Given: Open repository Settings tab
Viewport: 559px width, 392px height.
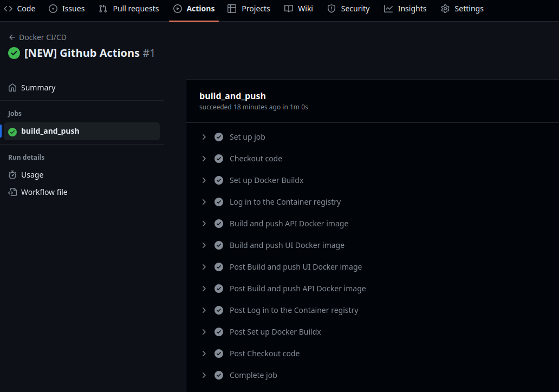Looking at the screenshot, I should [x=462, y=9].
